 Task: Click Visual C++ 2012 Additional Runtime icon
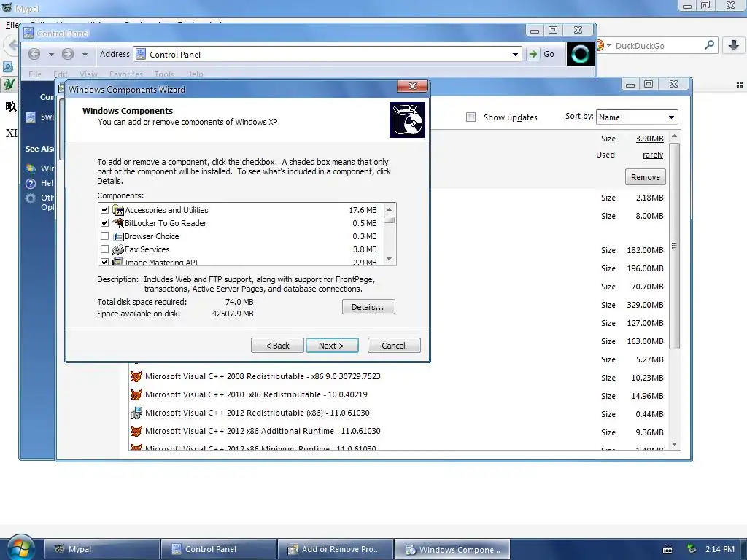(136, 431)
